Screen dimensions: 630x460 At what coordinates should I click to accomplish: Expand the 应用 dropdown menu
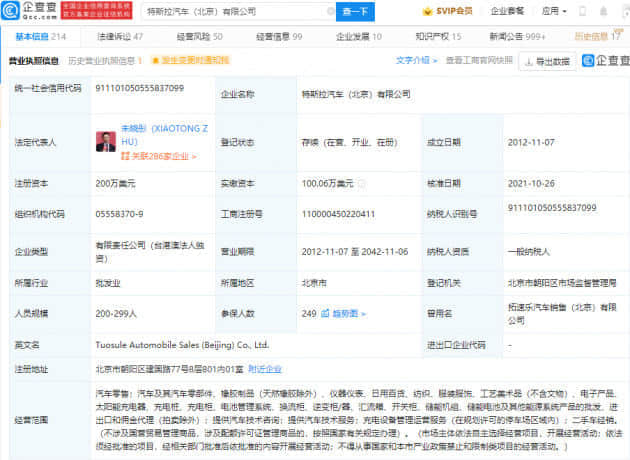(554, 11)
